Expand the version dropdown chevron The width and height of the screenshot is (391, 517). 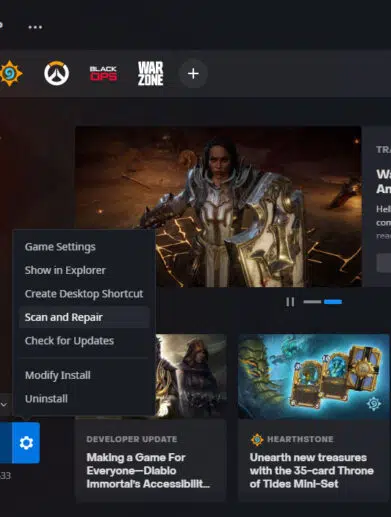4,404
